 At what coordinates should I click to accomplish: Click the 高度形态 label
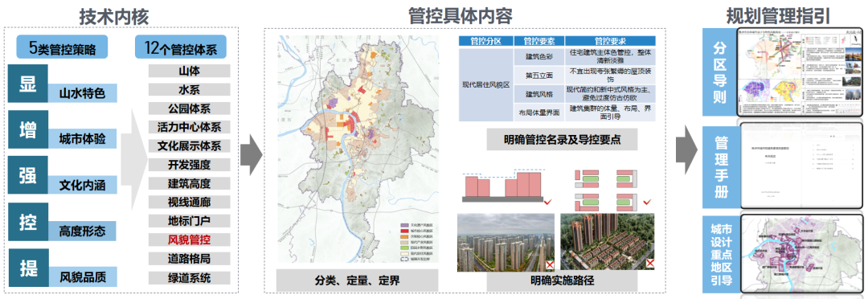[82, 231]
